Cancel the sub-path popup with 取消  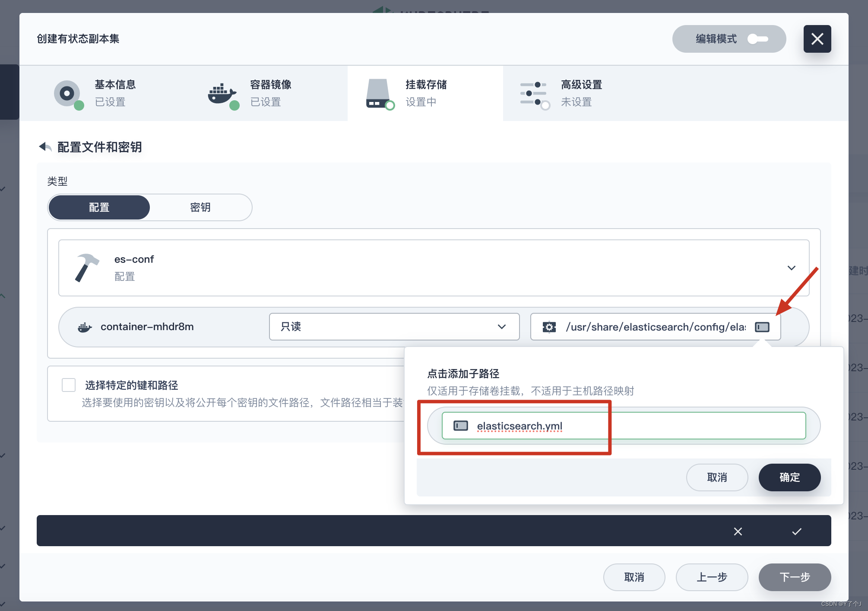[717, 477]
